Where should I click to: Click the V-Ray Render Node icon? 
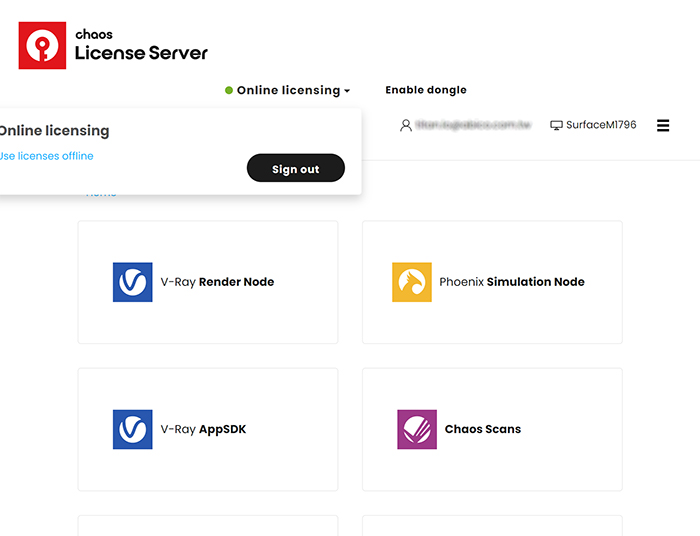(x=132, y=282)
